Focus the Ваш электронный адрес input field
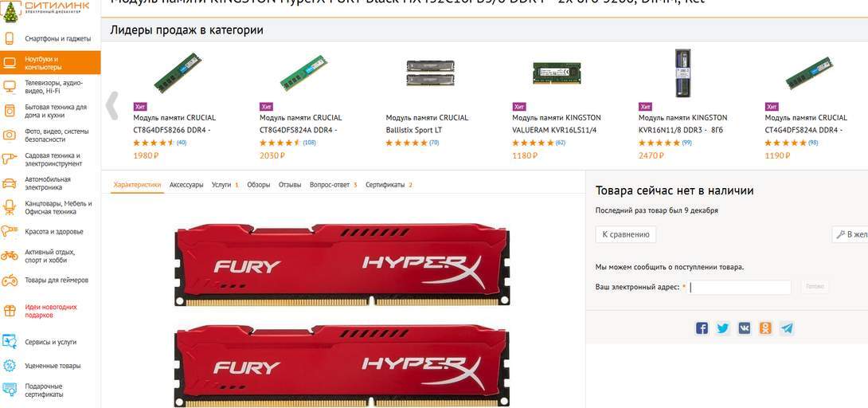 pos(740,288)
